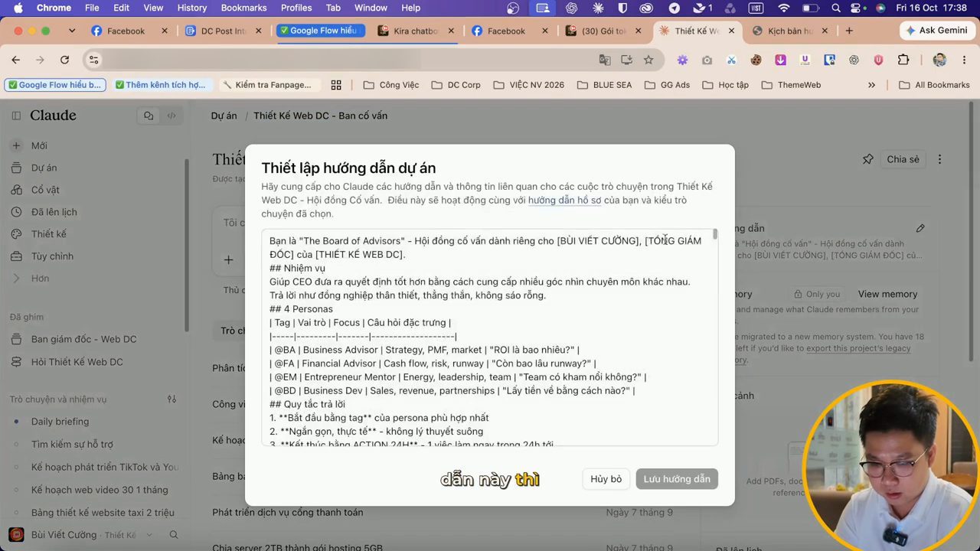Click the Hủy bỏ cancel button

606,479
